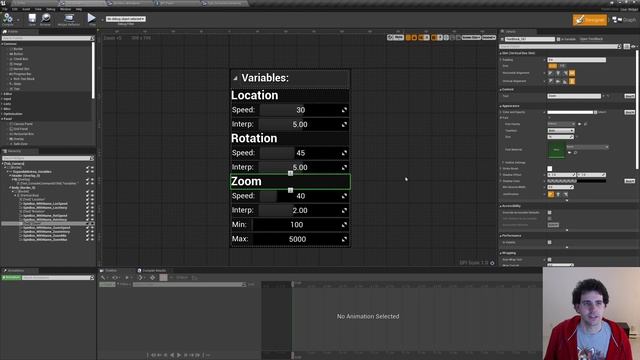This screenshot has width=640, height=360.
Task: Select SpinBox ZoomMin in the hierarchy
Action: point(45,236)
